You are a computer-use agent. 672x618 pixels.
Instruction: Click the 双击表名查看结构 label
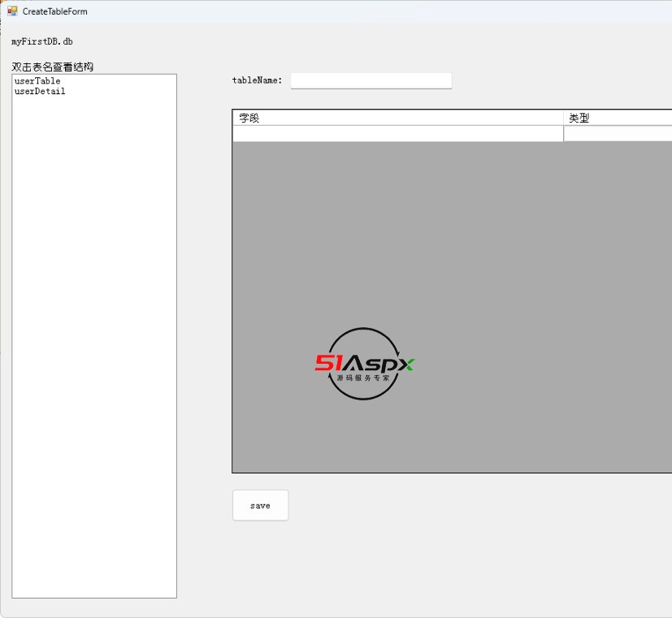coord(52,67)
